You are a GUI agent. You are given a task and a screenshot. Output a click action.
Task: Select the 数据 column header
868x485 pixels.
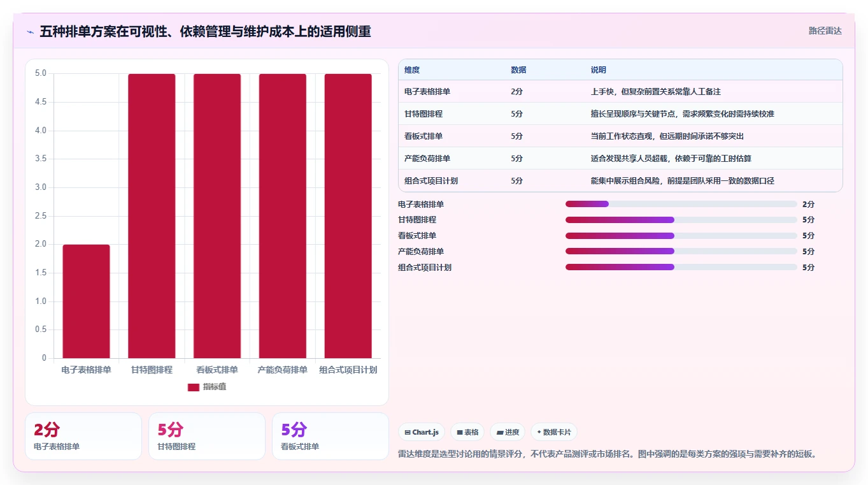(518, 70)
